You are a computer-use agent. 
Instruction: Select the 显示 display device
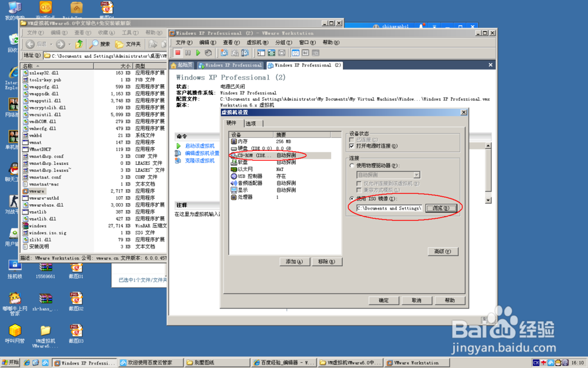click(280, 190)
